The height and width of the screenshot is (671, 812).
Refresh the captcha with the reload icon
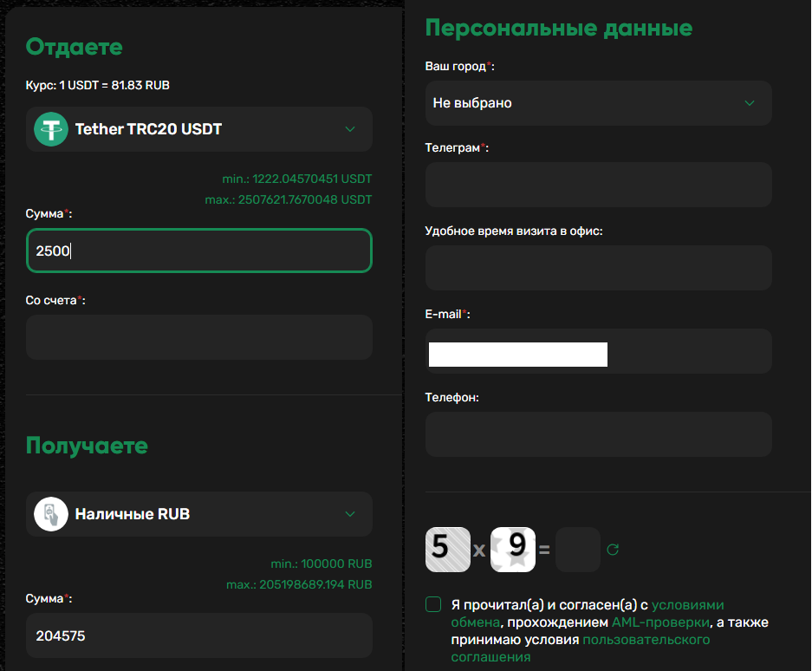pyautogui.click(x=613, y=550)
